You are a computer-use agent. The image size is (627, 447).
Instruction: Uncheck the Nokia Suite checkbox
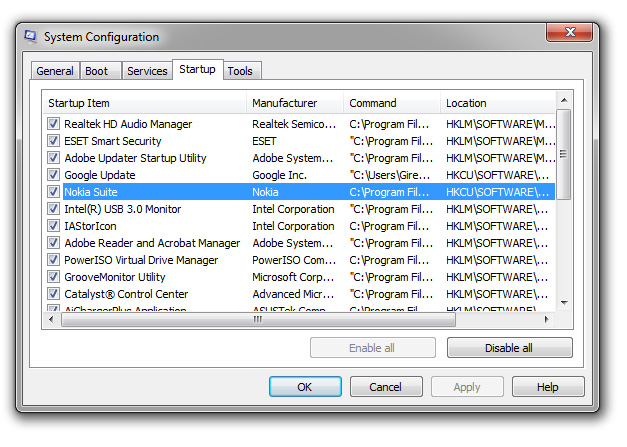click(x=54, y=192)
